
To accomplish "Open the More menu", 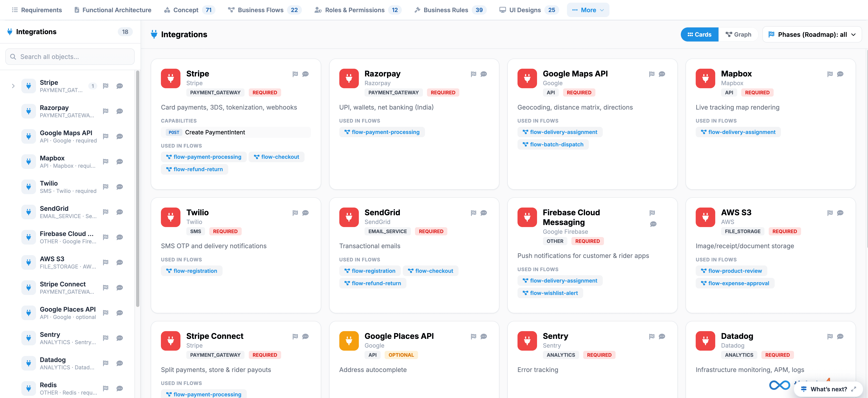I will tap(588, 10).
